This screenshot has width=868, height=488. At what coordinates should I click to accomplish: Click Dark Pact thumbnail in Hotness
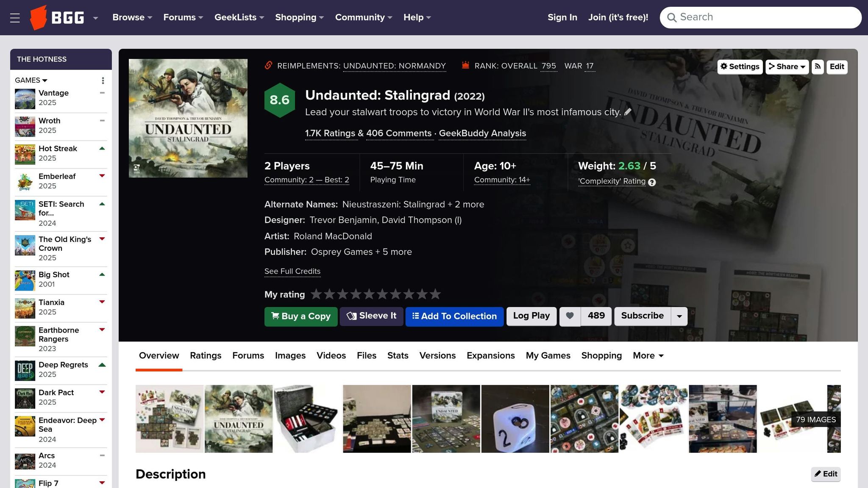[x=25, y=398]
